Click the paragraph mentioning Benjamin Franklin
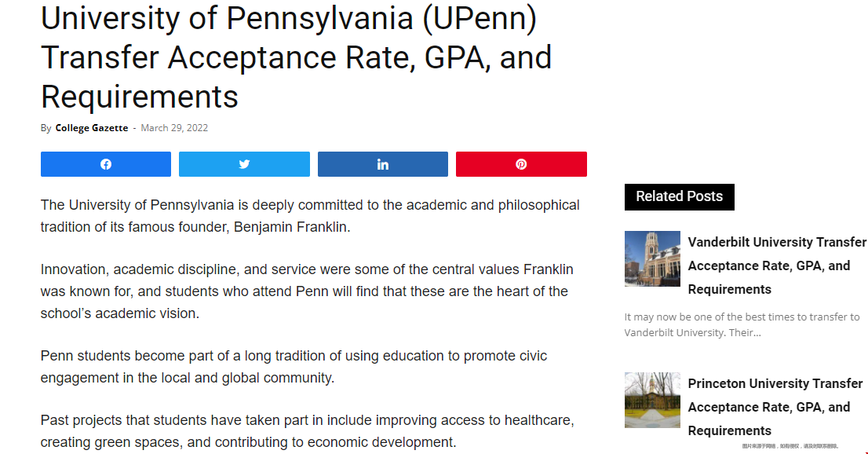868x454 pixels. pyautogui.click(x=310, y=216)
